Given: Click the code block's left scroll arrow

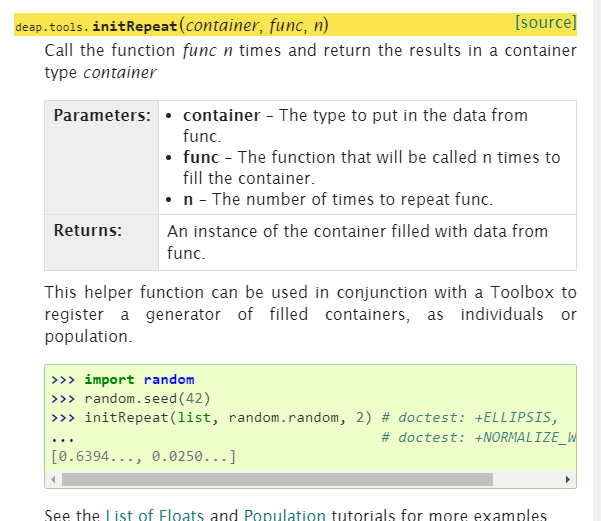Looking at the screenshot, I should tap(54, 480).
